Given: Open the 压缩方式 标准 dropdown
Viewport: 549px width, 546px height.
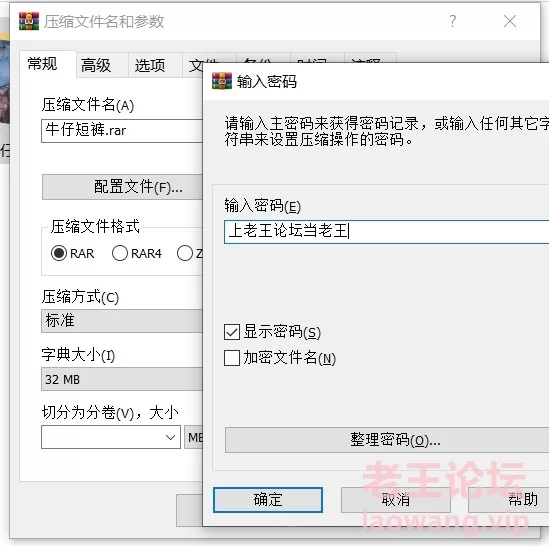Looking at the screenshot, I should (x=122, y=321).
